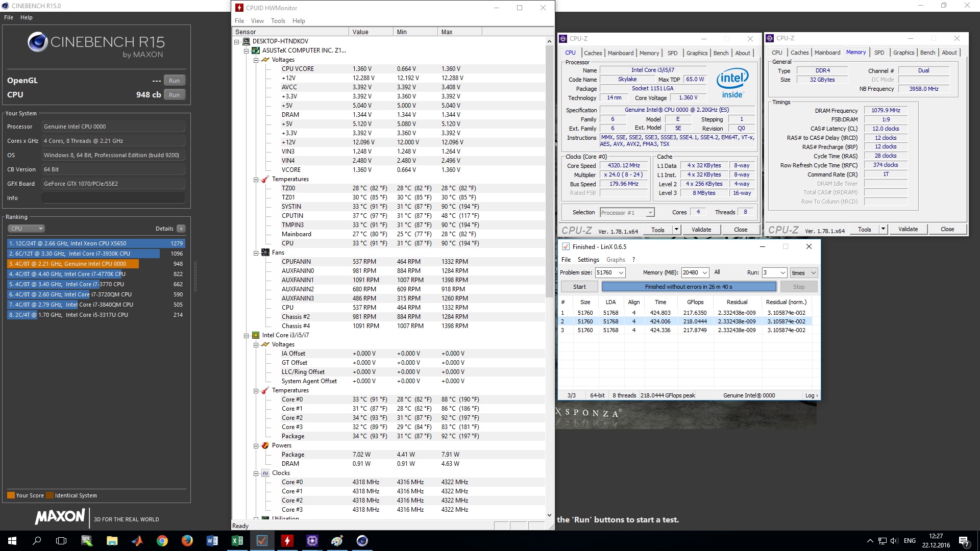Switch to the Mainboard tab in left CPU-Z
The height and width of the screenshot is (551, 980).
620,53
